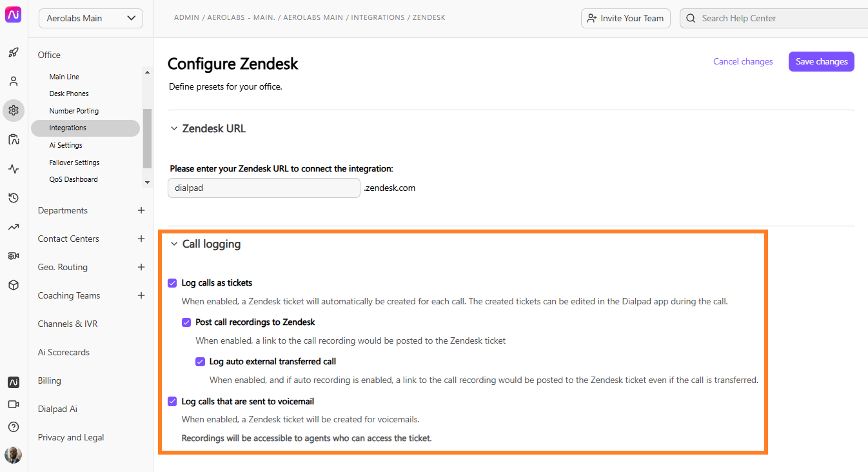Open the Aerolabs Main office dropdown
868x472 pixels.
coord(91,18)
